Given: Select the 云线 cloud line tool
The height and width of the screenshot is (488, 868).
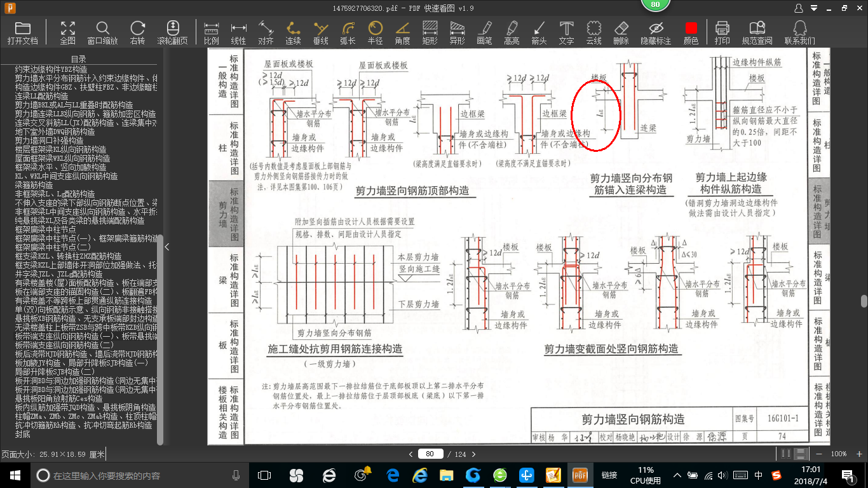Looking at the screenshot, I should 593,32.
